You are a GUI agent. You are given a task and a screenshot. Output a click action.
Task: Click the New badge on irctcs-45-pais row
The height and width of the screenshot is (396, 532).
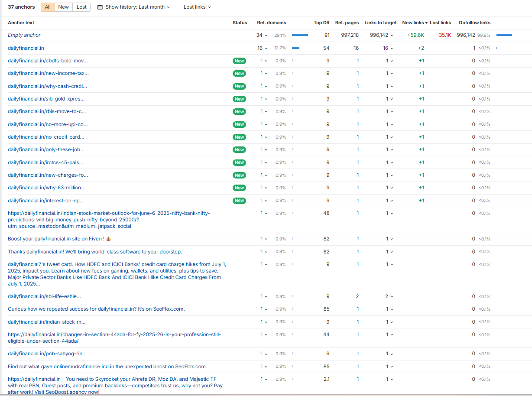coord(239,162)
